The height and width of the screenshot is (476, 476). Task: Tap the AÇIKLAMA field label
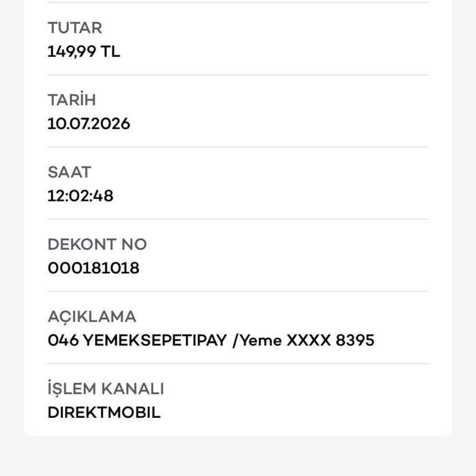(92, 317)
